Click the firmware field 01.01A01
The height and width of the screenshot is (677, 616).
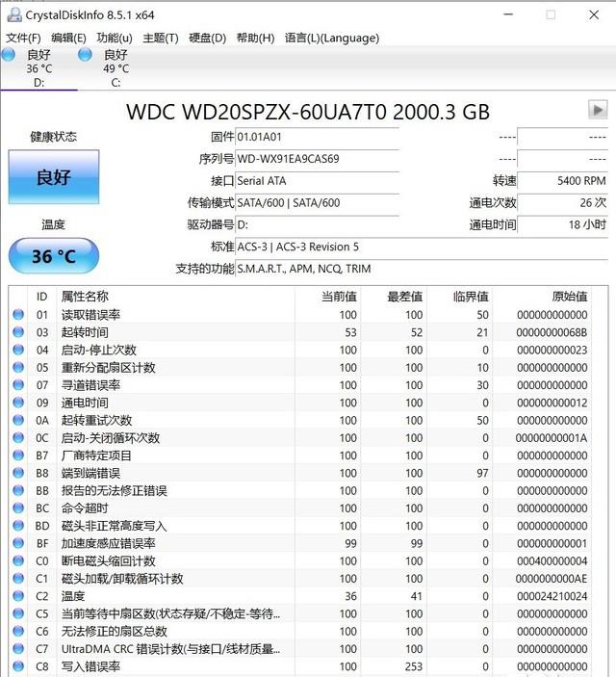pyautogui.click(x=317, y=138)
